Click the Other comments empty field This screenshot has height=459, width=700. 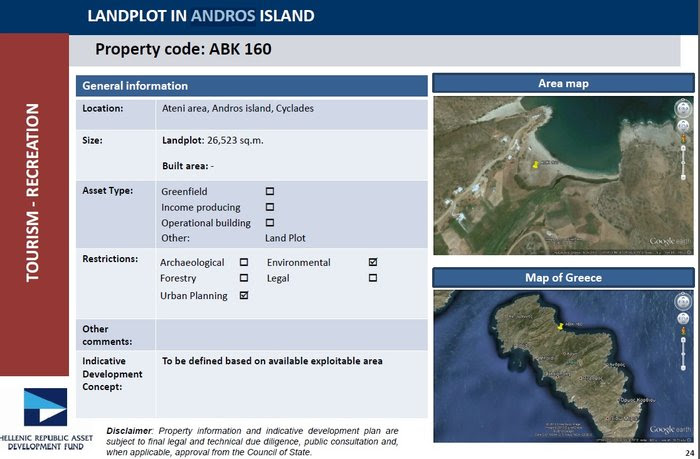[291, 333]
